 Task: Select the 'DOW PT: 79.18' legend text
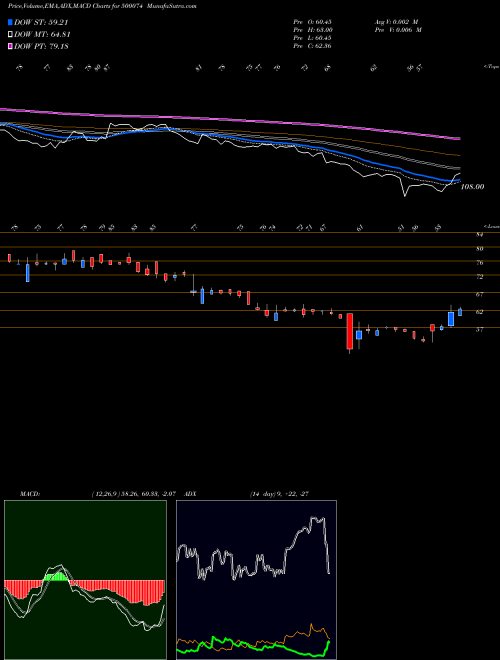click(x=41, y=46)
